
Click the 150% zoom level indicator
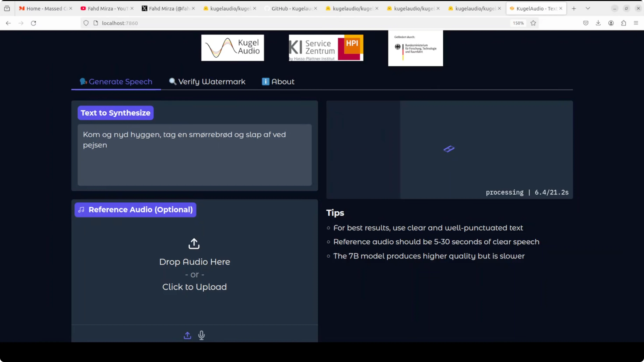[x=518, y=23]
